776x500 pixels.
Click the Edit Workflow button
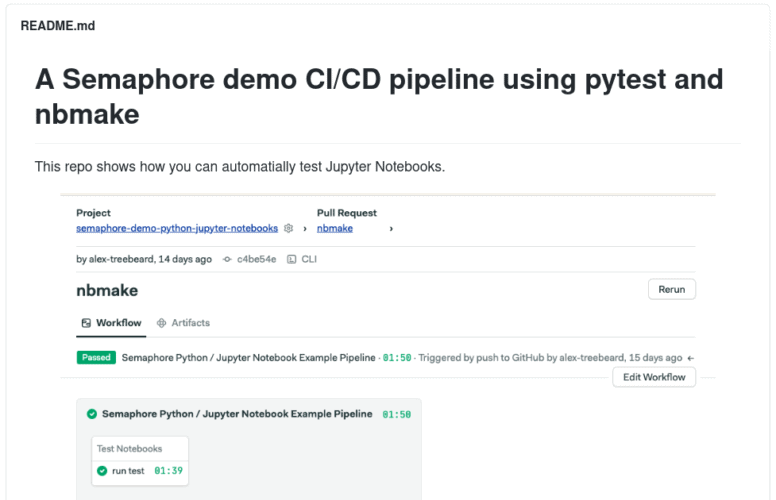click(x=654, y=377)
